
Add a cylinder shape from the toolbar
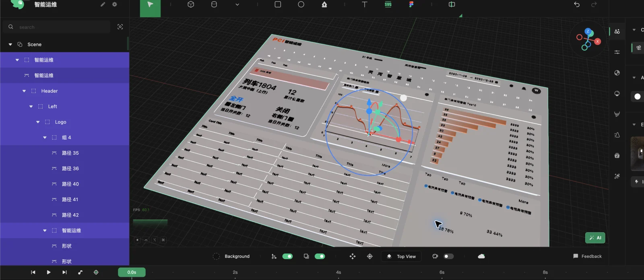(x=214, y=4)
